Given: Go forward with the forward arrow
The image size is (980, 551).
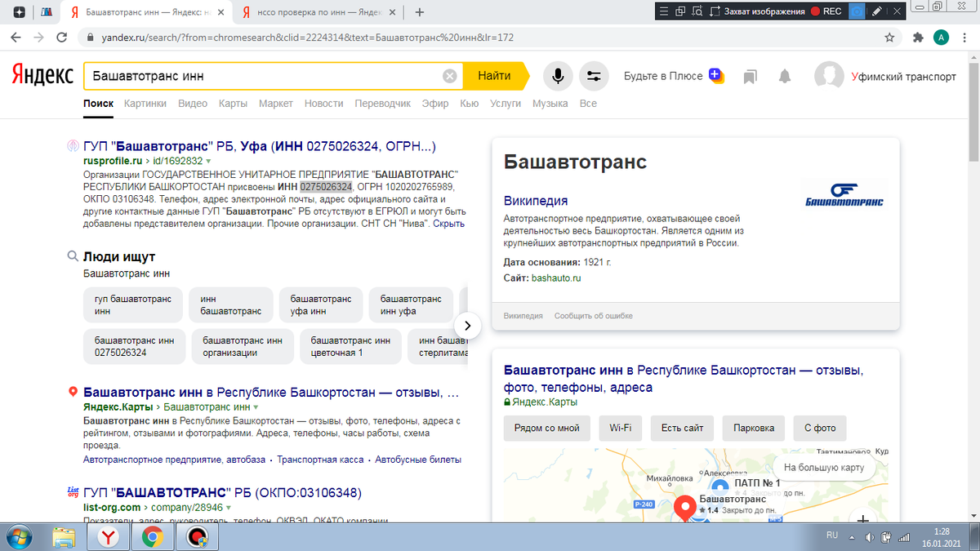Looking at the screenshot, I should [x=38, y=38].
